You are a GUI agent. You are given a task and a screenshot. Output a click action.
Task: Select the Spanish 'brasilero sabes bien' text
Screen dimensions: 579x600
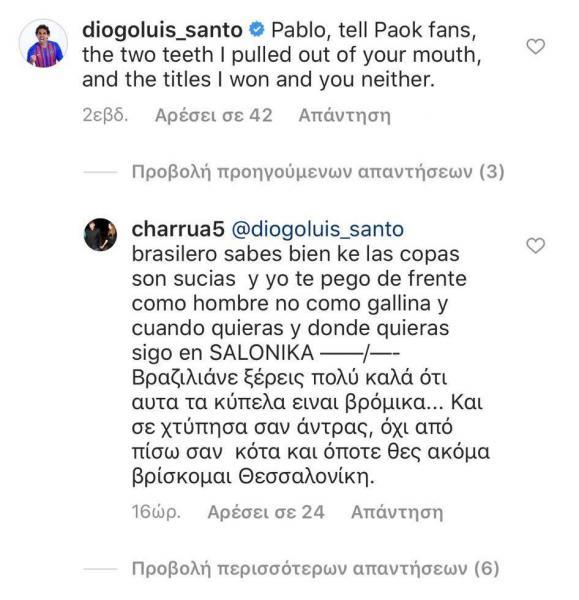click(x=299, y=303)
